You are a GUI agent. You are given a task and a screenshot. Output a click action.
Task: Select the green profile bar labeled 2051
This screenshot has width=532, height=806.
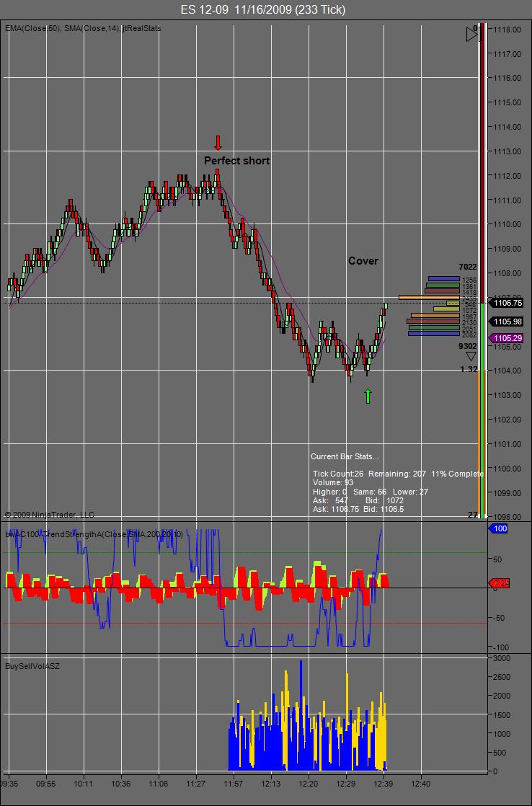click(x=435, y=327)
